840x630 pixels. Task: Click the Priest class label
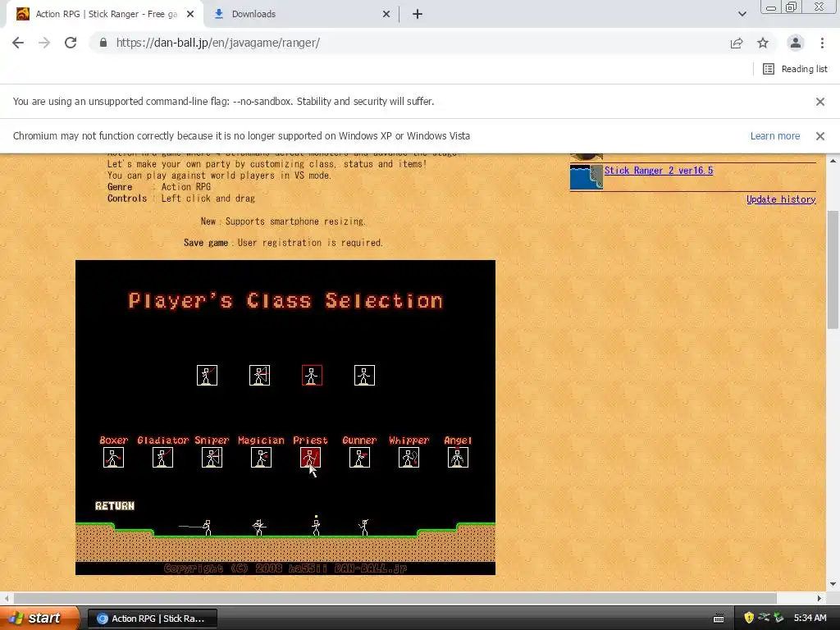point(310,441)
